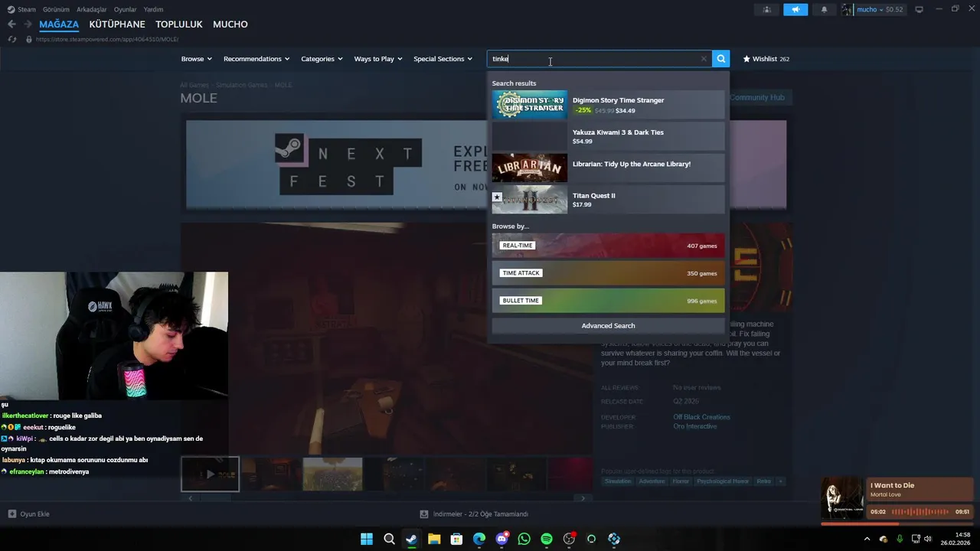Click developer Off Black Creations link

(x=701, y=417)
